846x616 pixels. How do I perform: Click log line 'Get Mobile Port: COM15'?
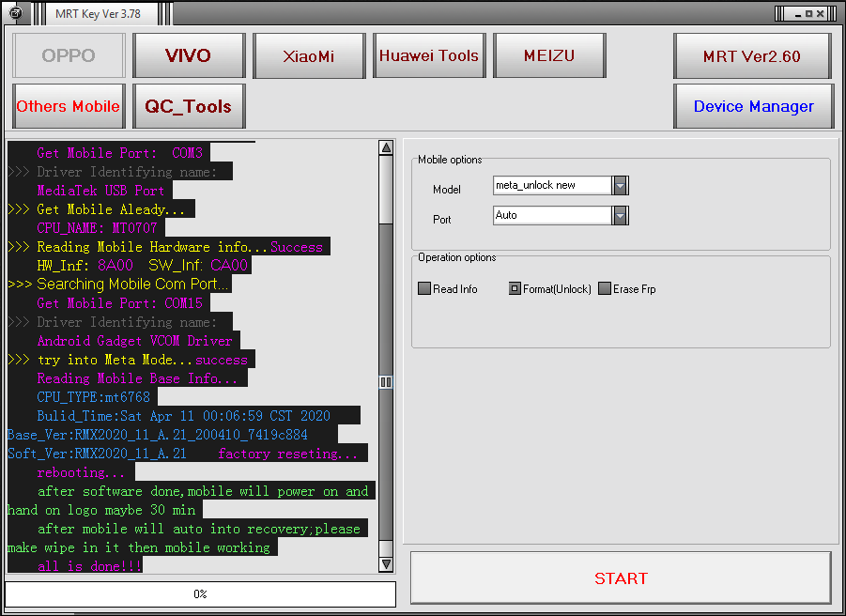120,303
